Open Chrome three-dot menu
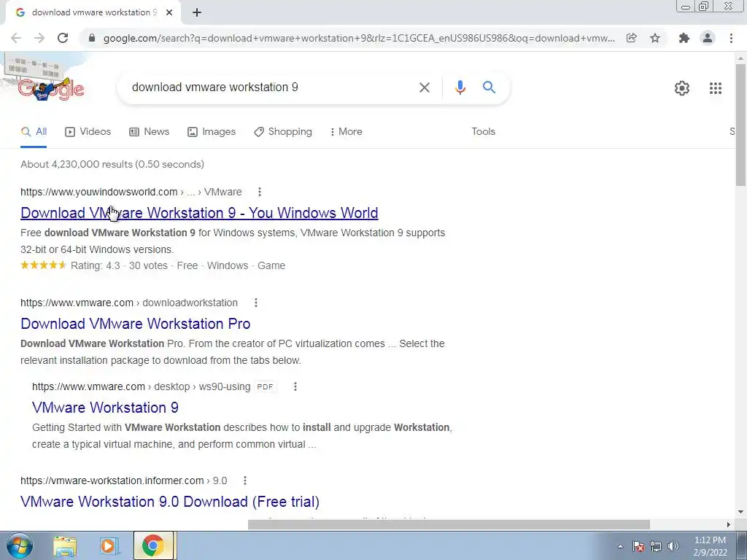Image resolution: width=747 pixels, height=560 pixels. click(x=731, y=38)
